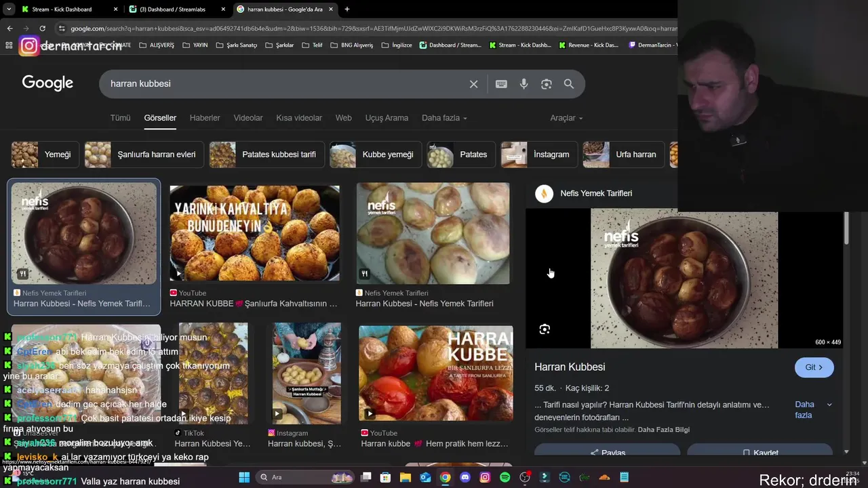Image resolution: width=868 pixels, height=488 pixels.
Task: Open the apps grid icon in bookmarks bar
Action: click(9, 45)
